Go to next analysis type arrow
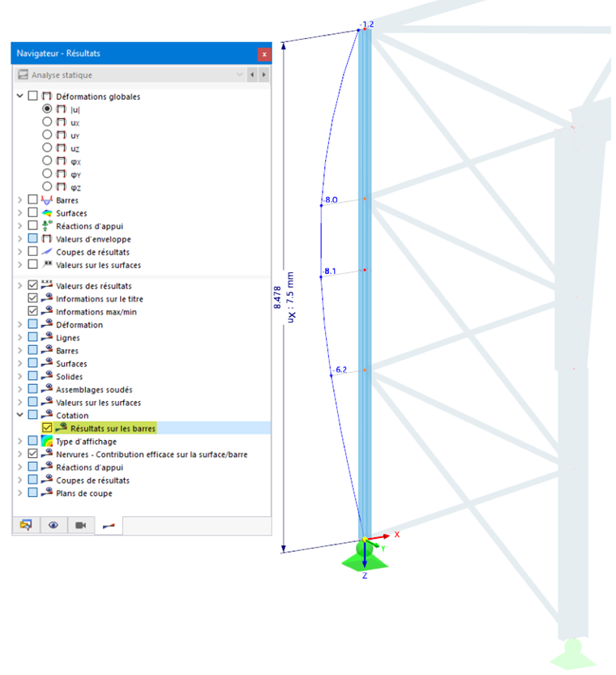This screenshot has height=675, width=616. (x=264, y=75)
